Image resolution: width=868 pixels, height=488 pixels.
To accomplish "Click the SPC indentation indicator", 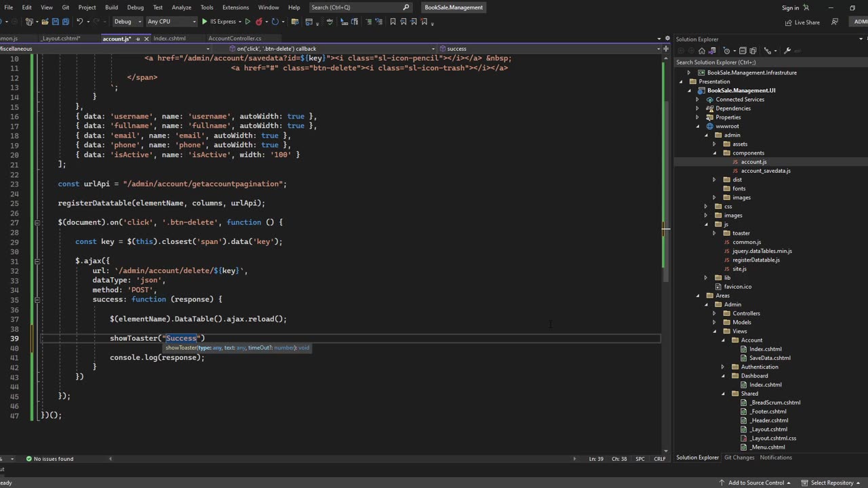I will (x=640, y=459).
